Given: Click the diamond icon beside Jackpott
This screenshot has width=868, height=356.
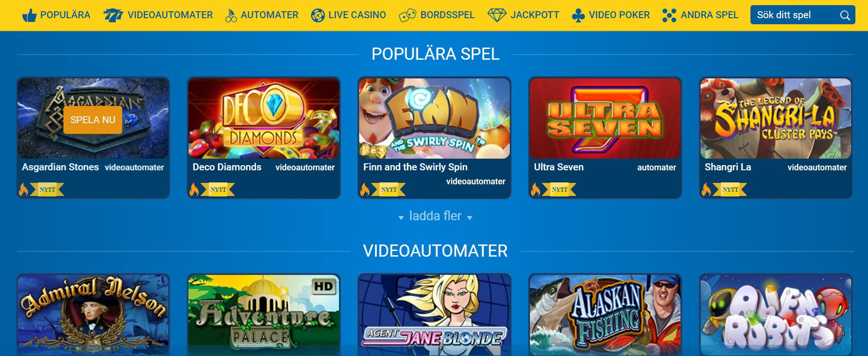Looking at the screenshot, I should tap(497, 15).
